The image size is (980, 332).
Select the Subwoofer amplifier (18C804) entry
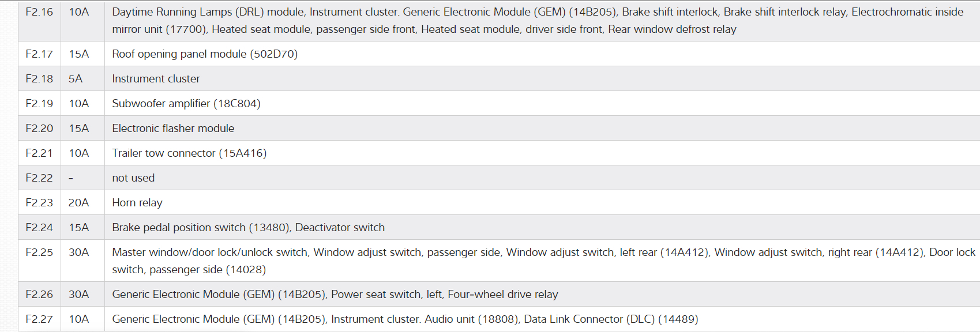coord(186,104)
